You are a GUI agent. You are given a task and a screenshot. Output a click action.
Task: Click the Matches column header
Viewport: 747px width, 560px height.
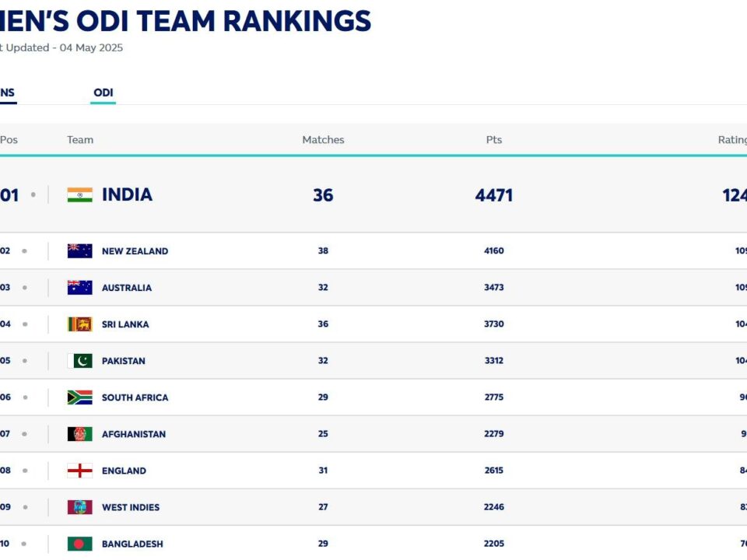323,140
